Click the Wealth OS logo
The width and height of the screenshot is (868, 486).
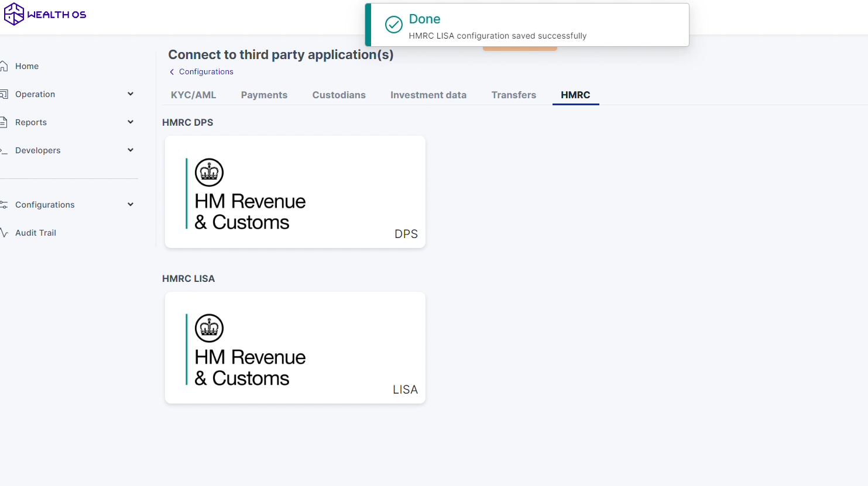[45, 14]
